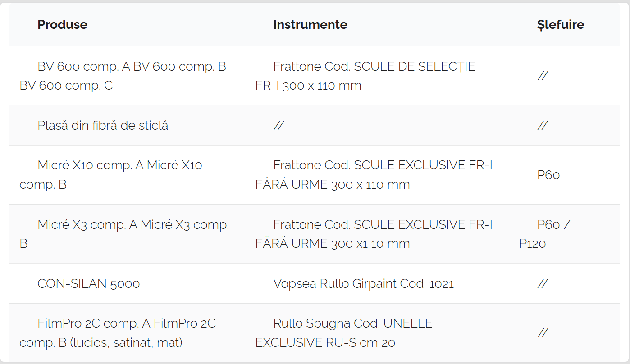Select the P60 sanding value
Screen dimensions: 630x364
point(548,175)
